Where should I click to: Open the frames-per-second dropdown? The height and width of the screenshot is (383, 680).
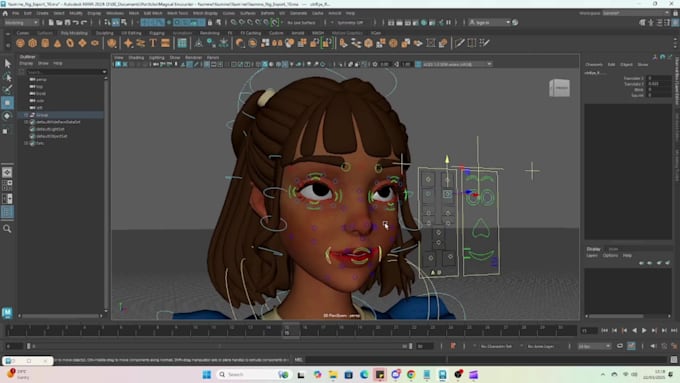pyautogui.click(x=595, y=346)
